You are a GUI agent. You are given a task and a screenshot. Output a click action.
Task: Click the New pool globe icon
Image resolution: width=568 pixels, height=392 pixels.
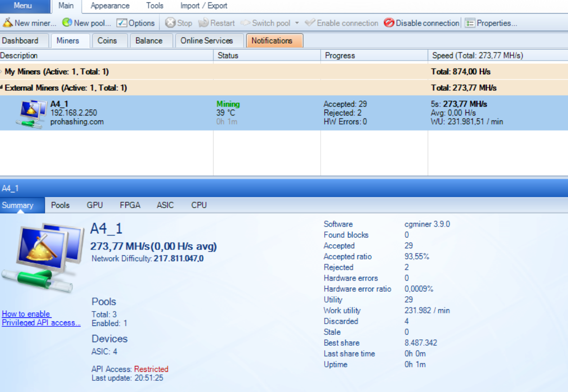pos(67,23)
